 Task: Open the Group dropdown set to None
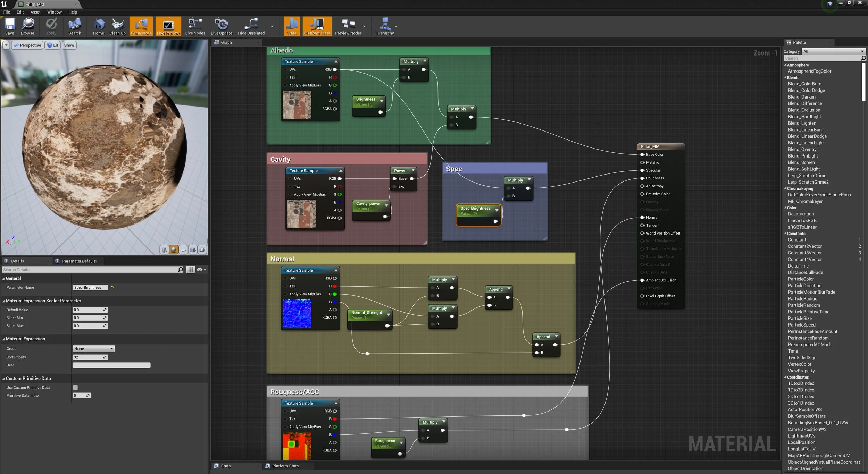(x=93, y=349)
